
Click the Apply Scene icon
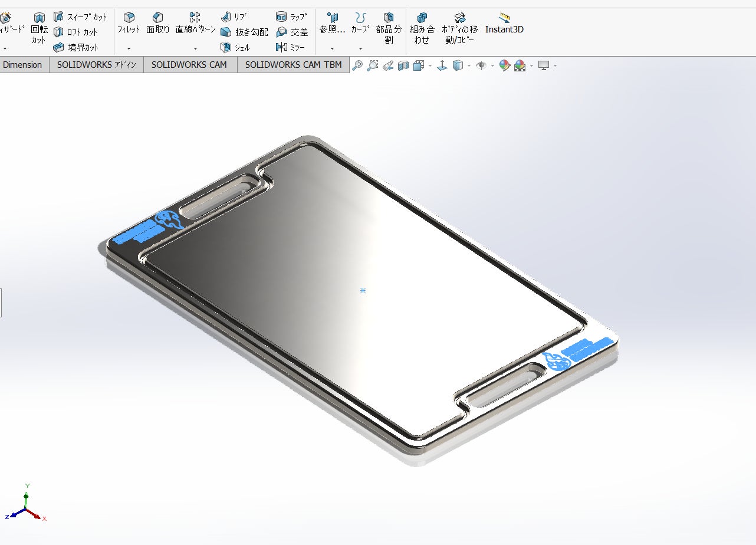click(520, 65)
